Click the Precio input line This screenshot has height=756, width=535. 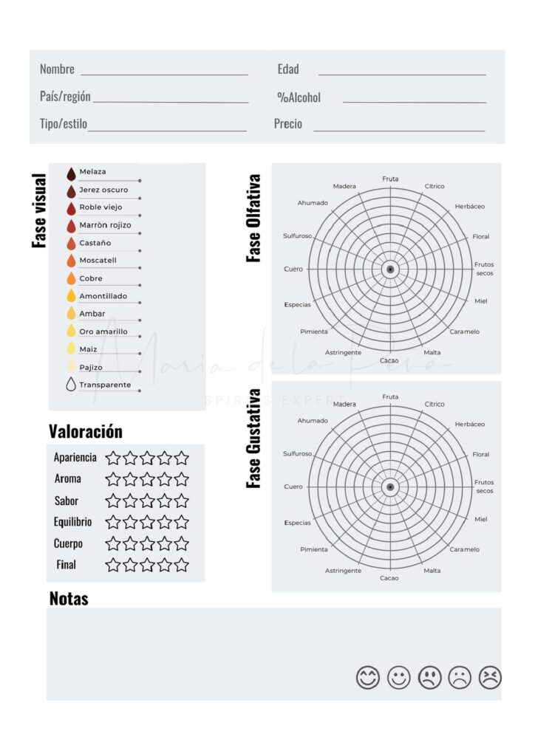399,126
